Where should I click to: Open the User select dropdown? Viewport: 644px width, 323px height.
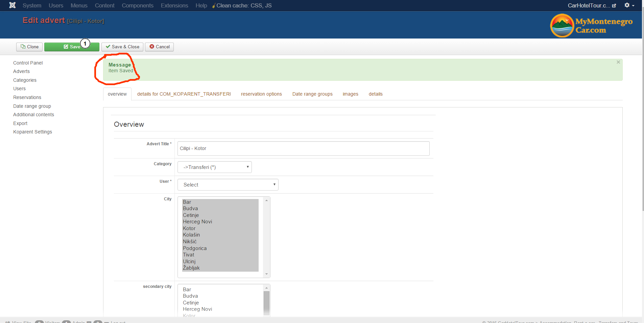click(x=228, y=184)
